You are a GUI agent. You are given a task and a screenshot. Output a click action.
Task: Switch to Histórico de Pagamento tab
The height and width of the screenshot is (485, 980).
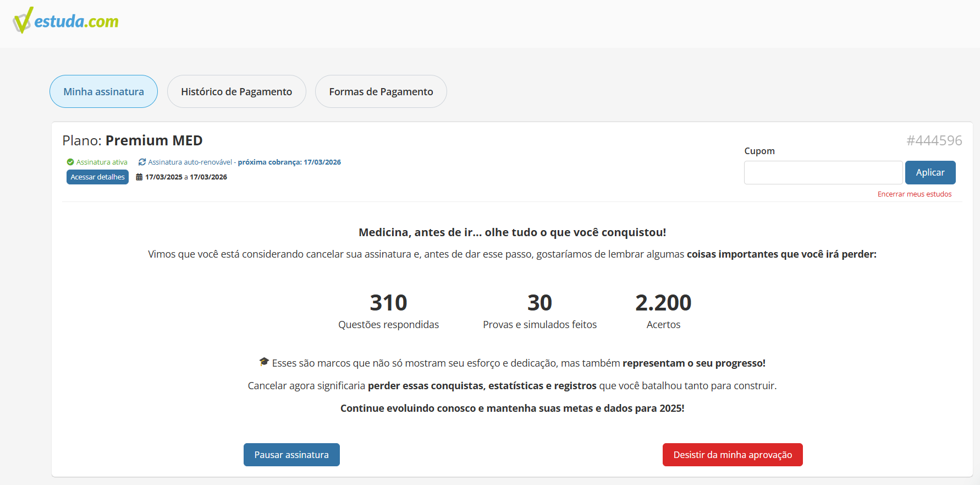pyautogui.click(x=236, y=91)
